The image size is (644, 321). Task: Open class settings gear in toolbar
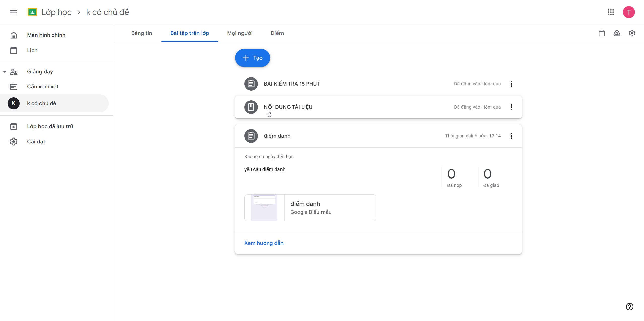pyautogui.click(x=632, y=33)
